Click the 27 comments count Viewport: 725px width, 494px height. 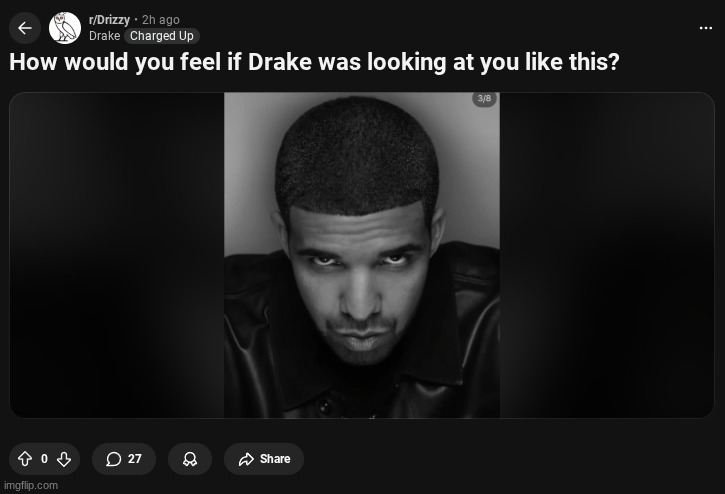pos(135,459)
